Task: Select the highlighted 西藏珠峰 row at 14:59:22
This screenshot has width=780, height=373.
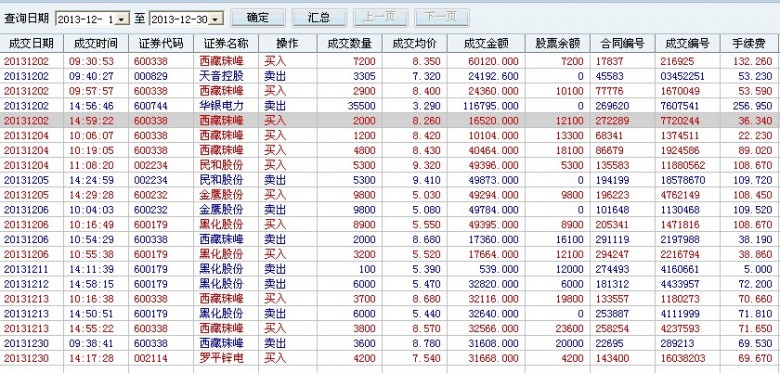Action: (388, 121)
